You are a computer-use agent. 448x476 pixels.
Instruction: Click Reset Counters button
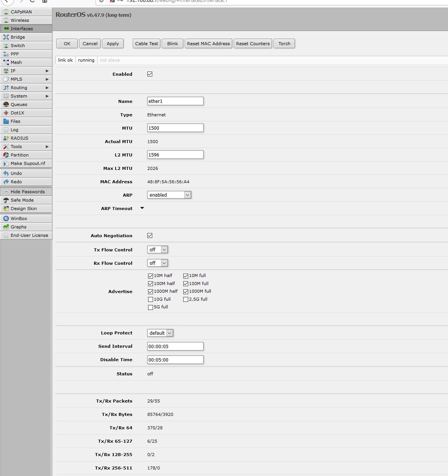pos(253,44)
